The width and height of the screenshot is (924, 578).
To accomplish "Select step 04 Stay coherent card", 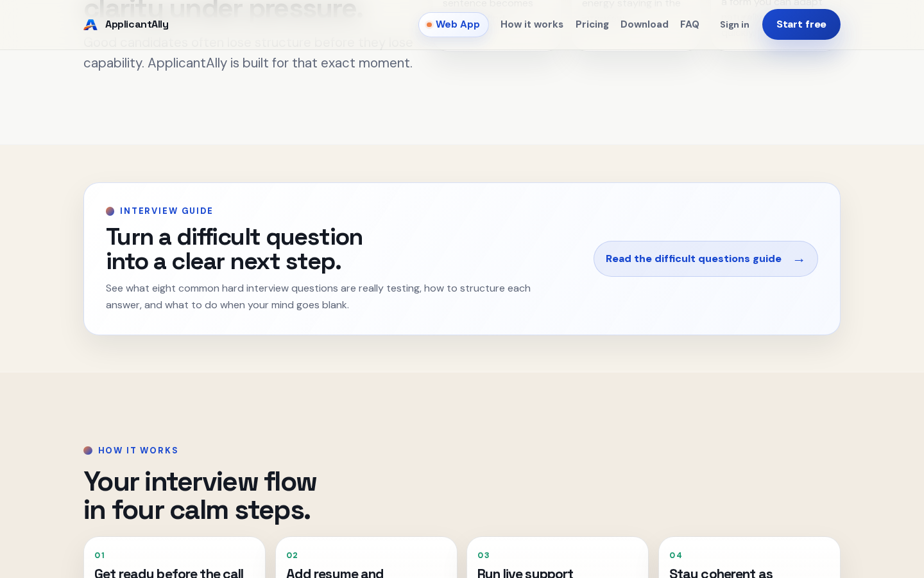I will click(749, 557).
